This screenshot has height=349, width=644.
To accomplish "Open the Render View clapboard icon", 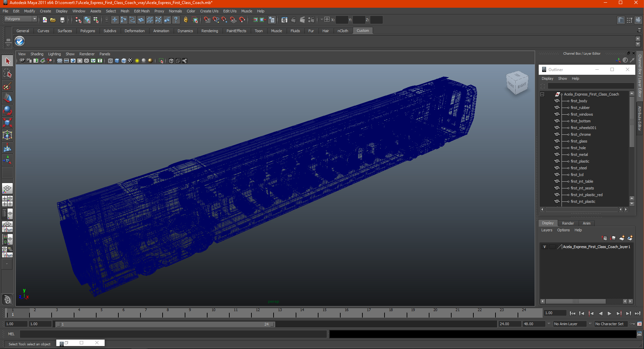I will click(x=284, y=20).
